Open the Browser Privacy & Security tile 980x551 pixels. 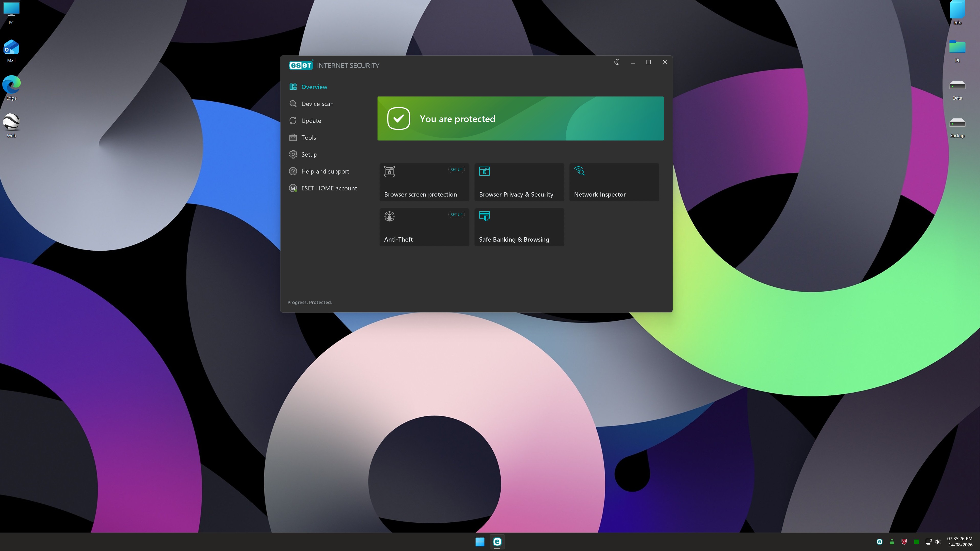click(519, 182)
